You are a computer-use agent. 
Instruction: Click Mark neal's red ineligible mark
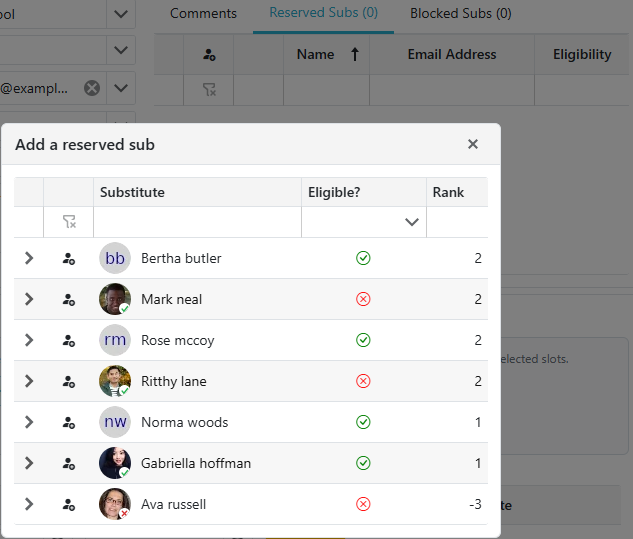point(363,299)
